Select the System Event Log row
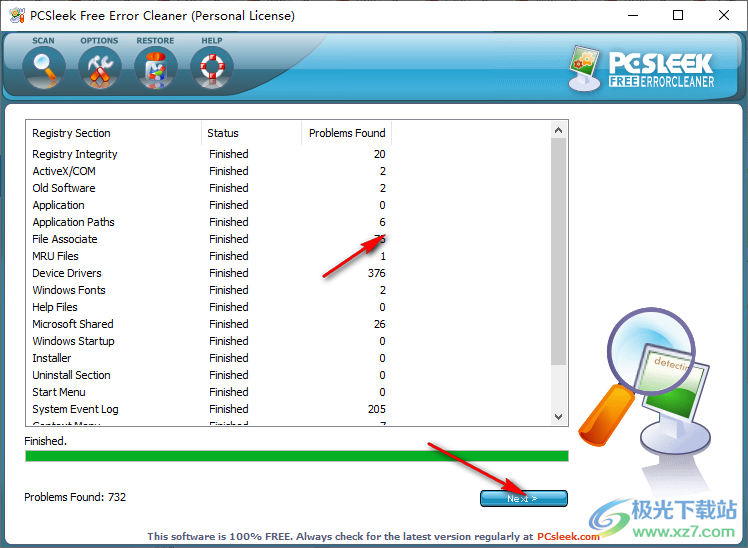The image size is (748, 548). 209,409
